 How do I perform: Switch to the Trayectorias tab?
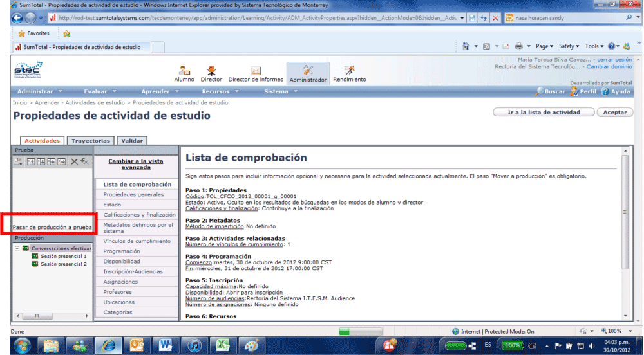pyautogui.click(x=91, y=141)
